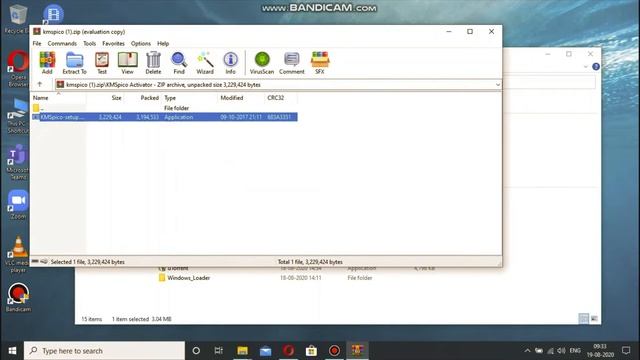
Task: Open the Find magnifier tool
Action: tap(179, 63)
